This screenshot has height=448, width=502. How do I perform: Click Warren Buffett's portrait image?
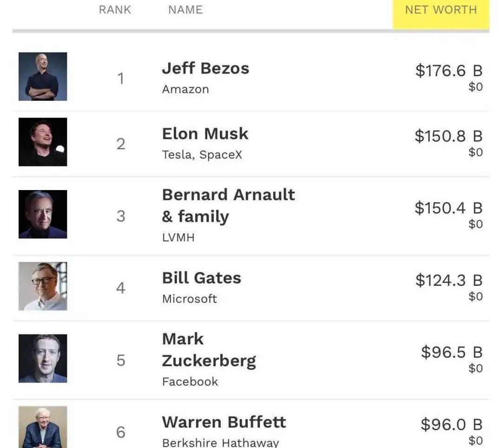pos(43,427)
